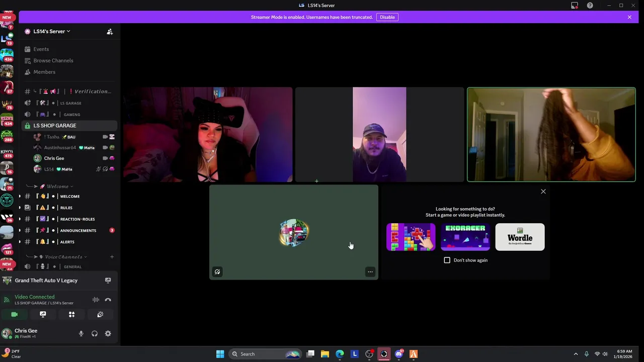
Task: Toggle the camera off
Action: click(x=15, y=314)
